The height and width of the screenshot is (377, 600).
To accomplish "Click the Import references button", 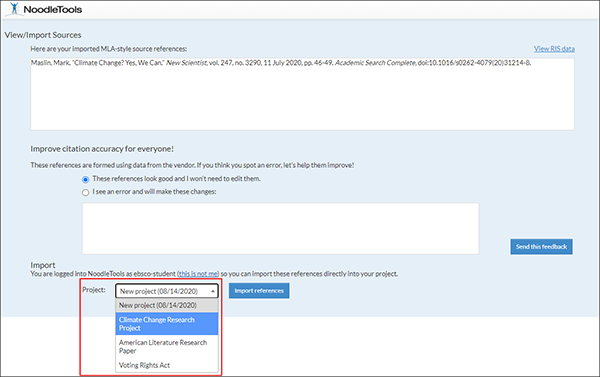I will (259, 291).
